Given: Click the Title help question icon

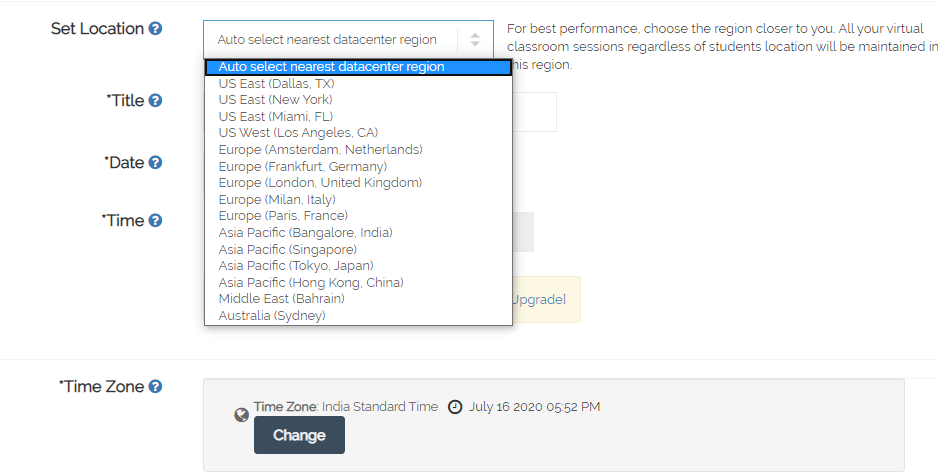Looking at the screenshot, I should (x=155, y=100).
